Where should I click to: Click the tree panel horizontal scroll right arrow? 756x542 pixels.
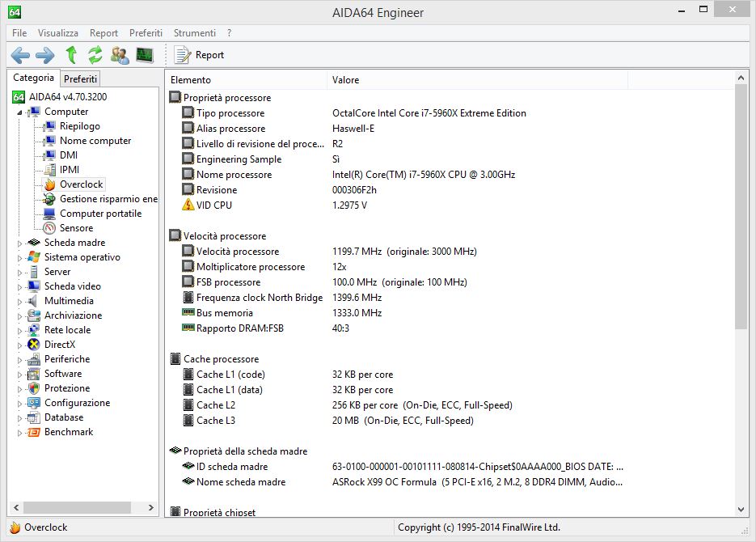tap(152, 507)
